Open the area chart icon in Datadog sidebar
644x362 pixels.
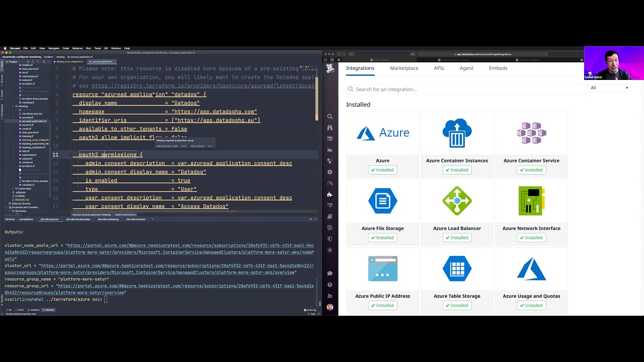point(330,150)
